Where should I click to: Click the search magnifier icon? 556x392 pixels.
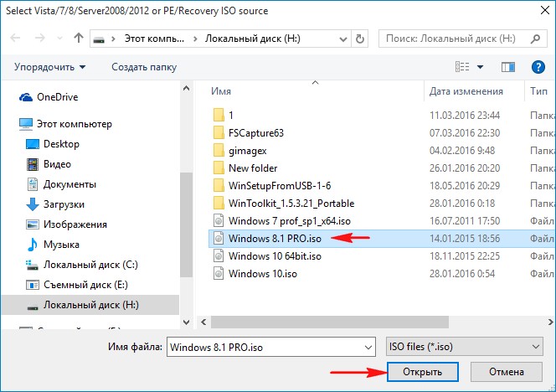535,39
